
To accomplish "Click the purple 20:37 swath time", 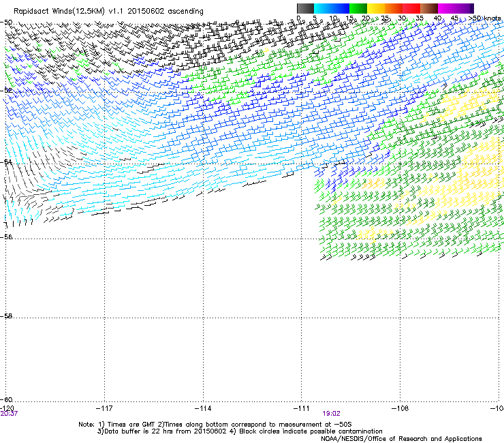I will [x=9, y=414].
